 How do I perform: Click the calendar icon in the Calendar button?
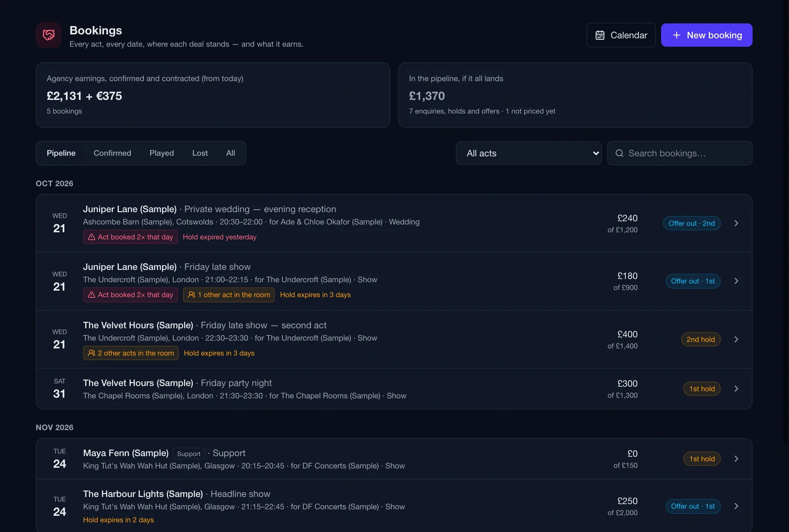point(600,35)
